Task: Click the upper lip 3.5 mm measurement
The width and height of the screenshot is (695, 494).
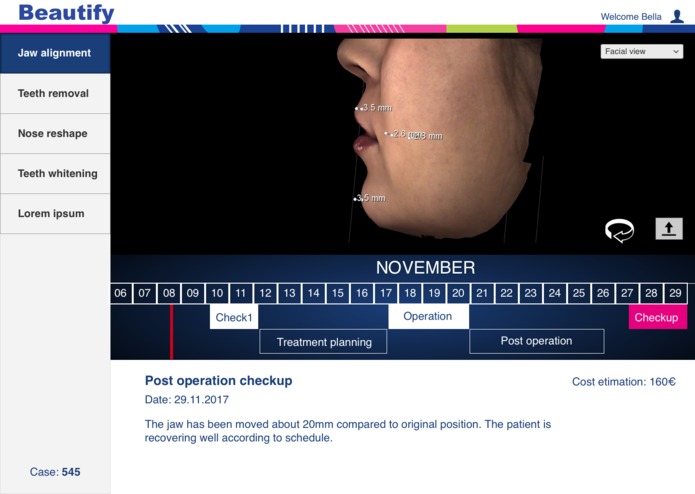Action: click(375, 108)
